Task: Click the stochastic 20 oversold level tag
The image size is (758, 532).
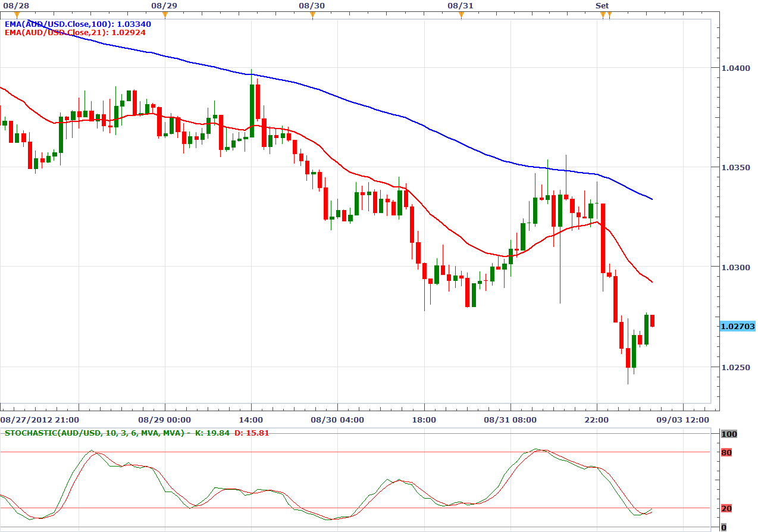Action: pos(726,508)
